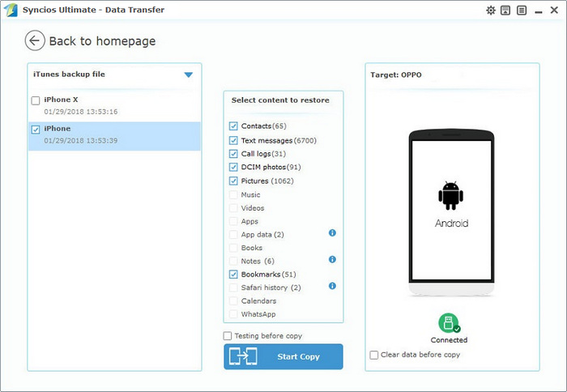
Task: Tick the WhatsApp checkbox
Action: (233, 314)
